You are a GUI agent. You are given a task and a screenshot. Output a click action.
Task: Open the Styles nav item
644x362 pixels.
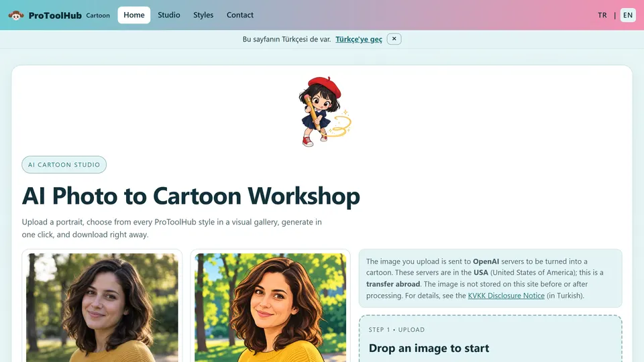[203, 15]
